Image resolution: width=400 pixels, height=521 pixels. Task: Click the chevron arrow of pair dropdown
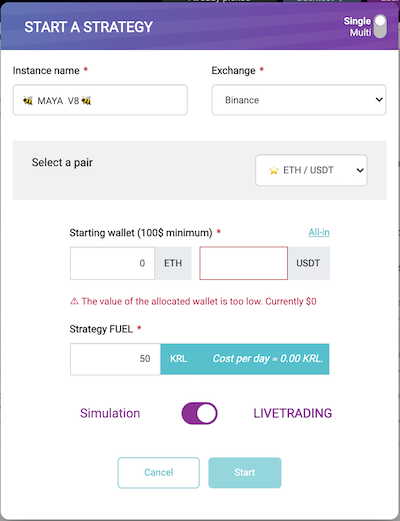tap(360, 171)
